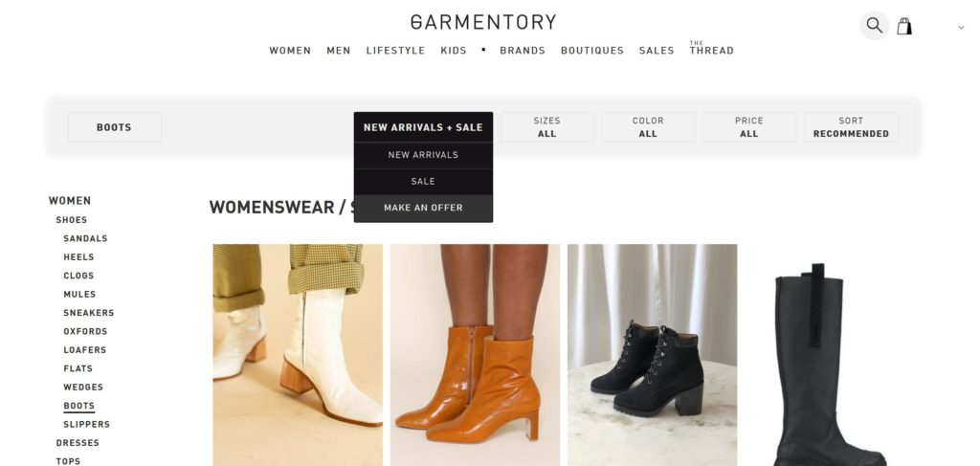Go to The Thread navigation link
This screenshot has height=466, width=980.
712,49
